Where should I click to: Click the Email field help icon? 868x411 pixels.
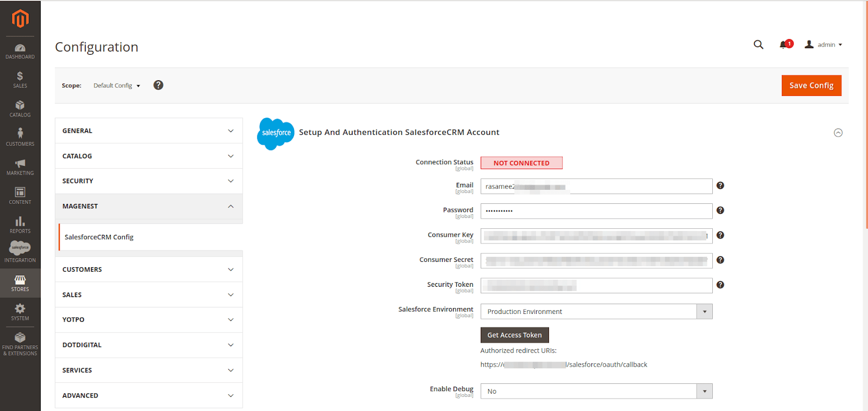click(x=720, y=185)
